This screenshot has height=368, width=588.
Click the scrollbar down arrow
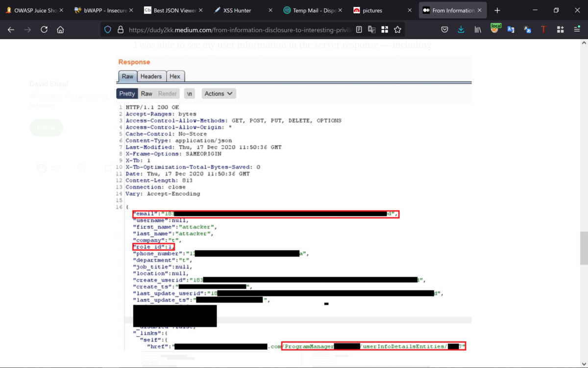click(x=583, y=364)
